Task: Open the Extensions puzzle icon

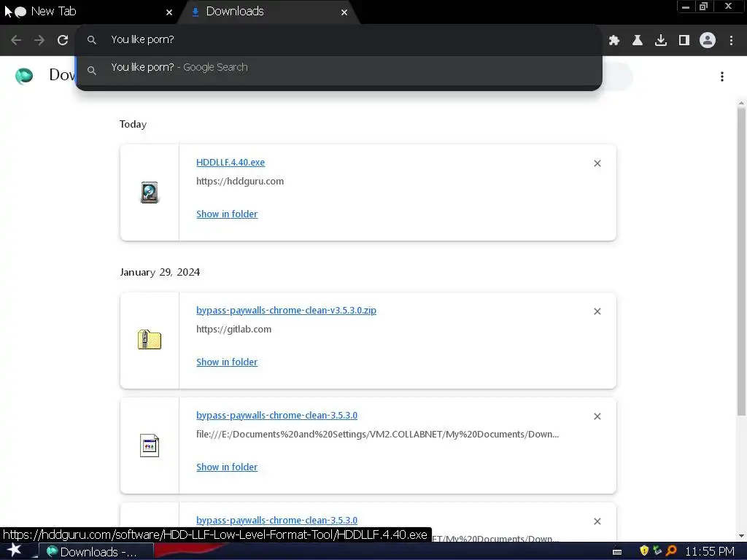Action: (614, 41)
